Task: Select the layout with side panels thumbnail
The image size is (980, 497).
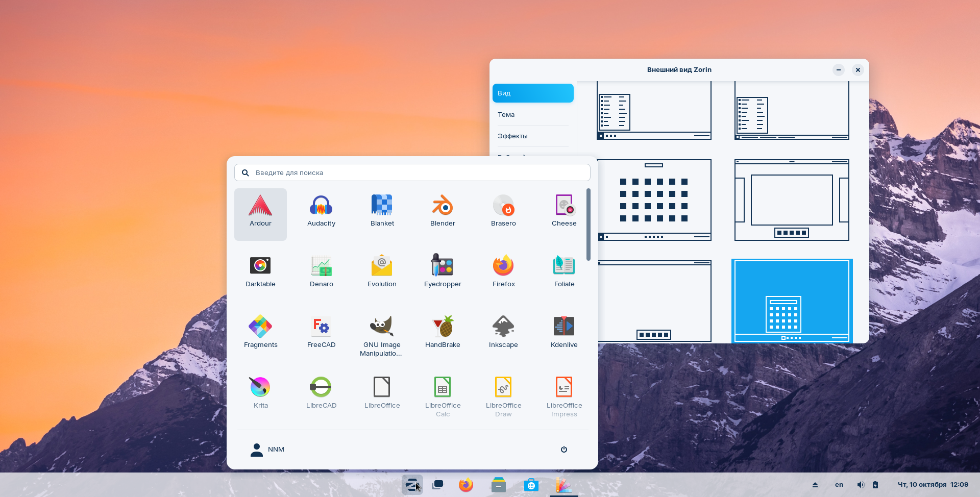Action: point(792,200)
